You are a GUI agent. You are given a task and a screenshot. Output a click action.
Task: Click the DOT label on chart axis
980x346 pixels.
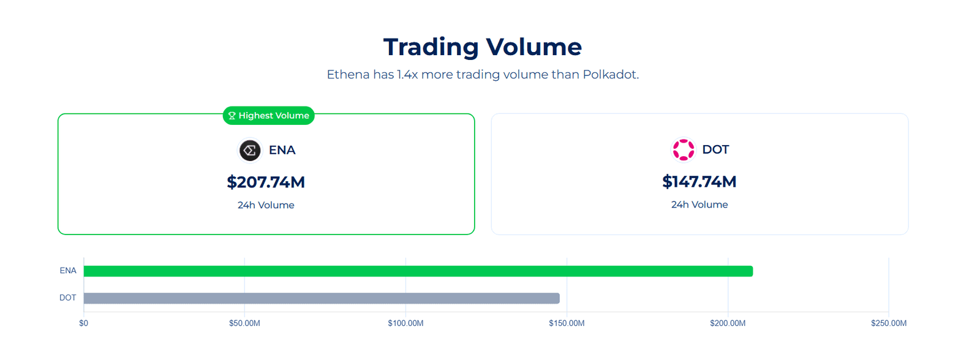(67, 298)
